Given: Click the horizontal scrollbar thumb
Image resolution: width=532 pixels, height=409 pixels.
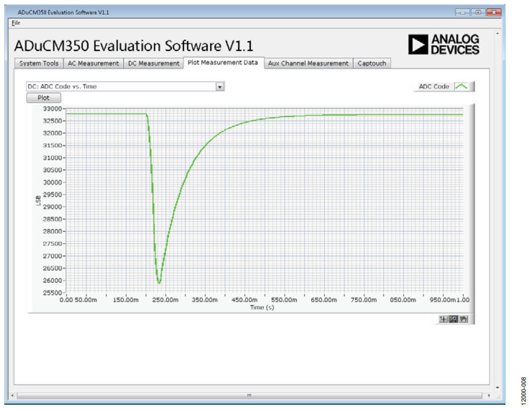Looking at the screenshot, I should coord(249,396).
